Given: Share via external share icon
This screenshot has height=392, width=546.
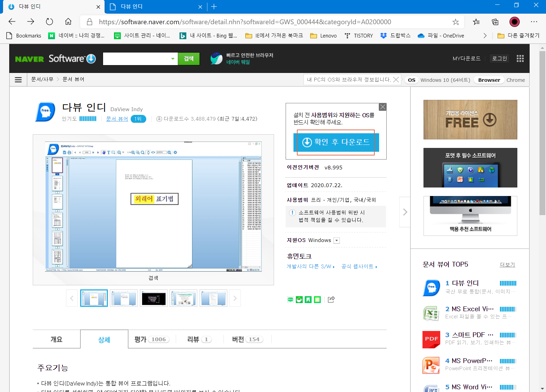Looking at the screenshot, I should point(331,300).
